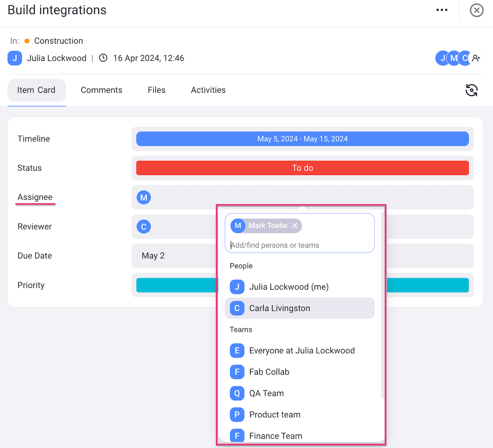Screen dimensions: 493x448
Task: Open the Status dropdown showing To do
Action: coord(302,168)
